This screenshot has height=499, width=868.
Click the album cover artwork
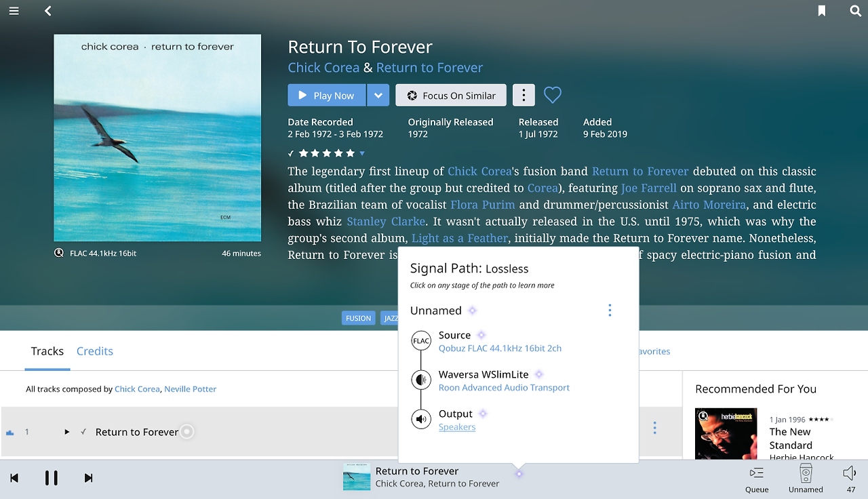(157, 138)
